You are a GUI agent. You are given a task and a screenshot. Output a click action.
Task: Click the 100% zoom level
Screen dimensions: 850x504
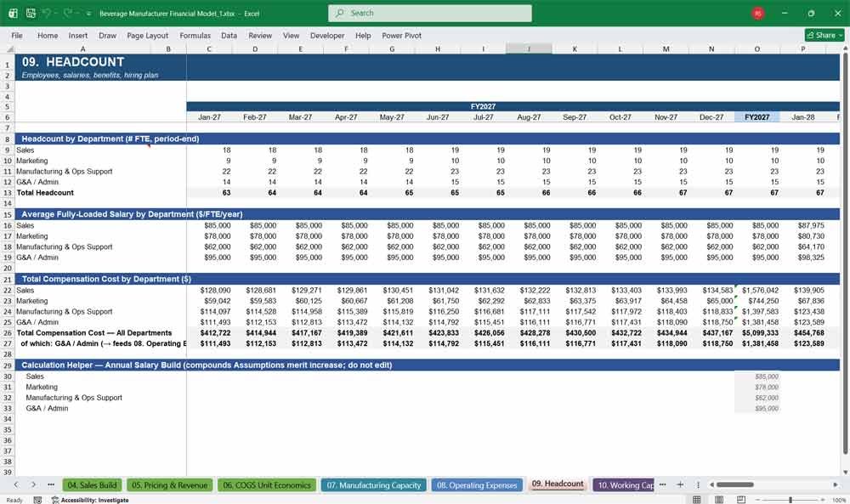pyautogui.click(x=838, y=500)
